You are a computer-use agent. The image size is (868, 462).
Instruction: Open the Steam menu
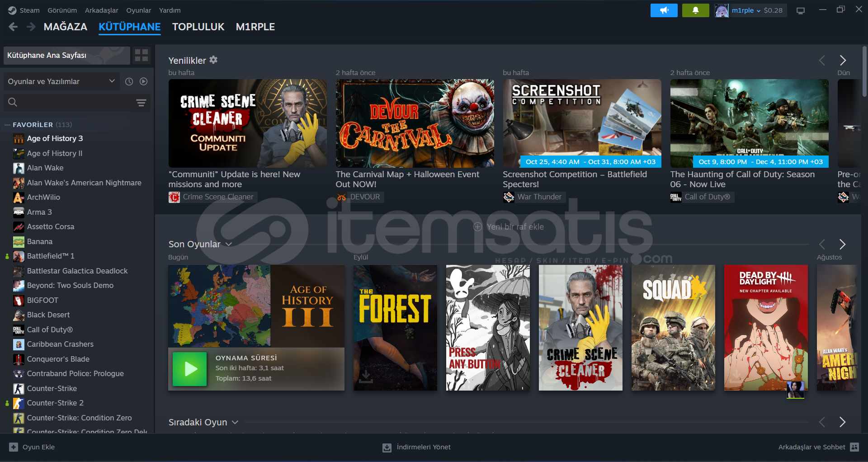(30, 10)
